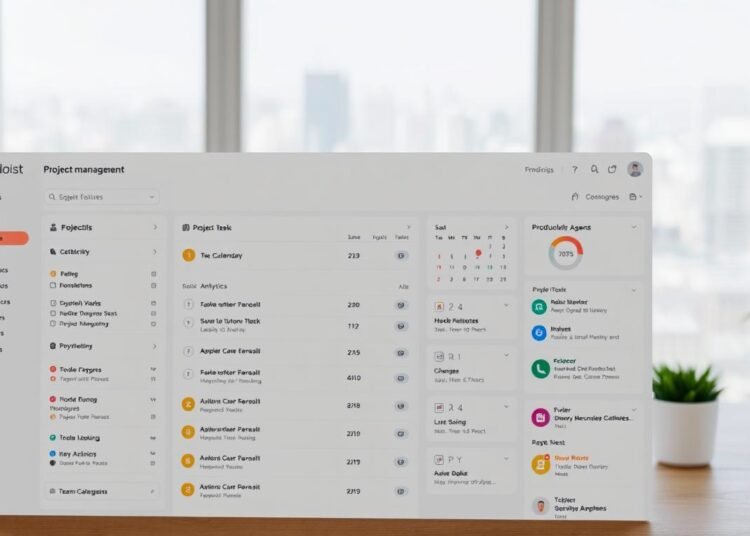Click the Tobleer Servilys Anphens avatar photo

pyautogui.click(x=540, y=506)
